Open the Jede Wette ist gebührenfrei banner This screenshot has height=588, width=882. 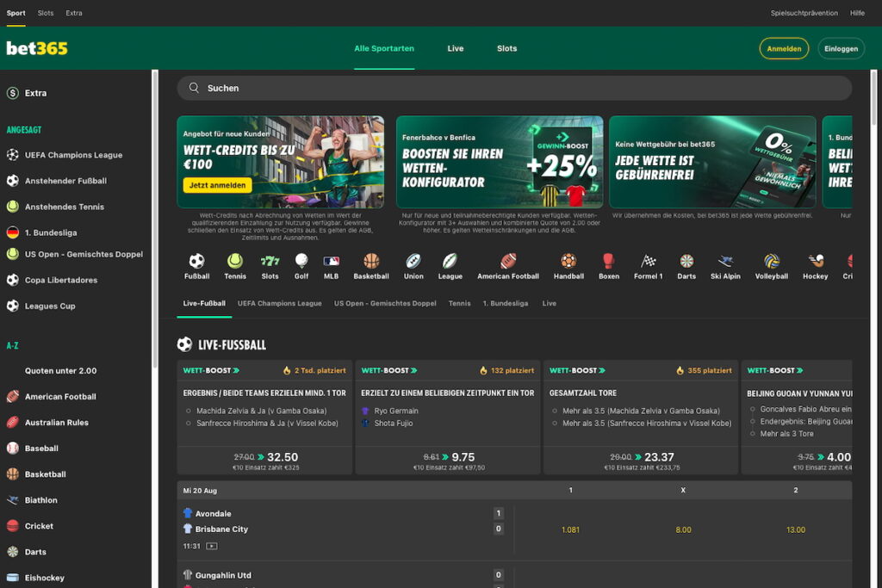(x=712, y=162)
